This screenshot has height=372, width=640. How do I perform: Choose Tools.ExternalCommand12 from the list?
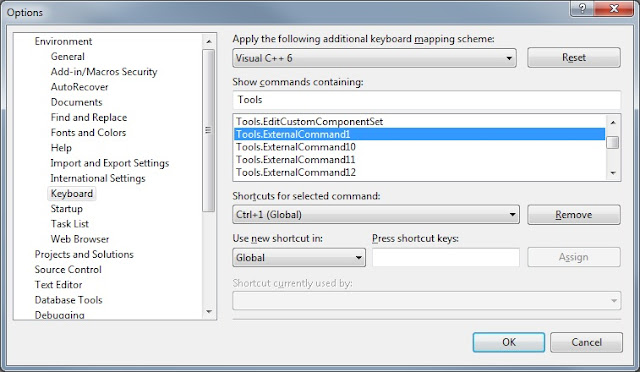pyautogui.click(x=420, y=172)
